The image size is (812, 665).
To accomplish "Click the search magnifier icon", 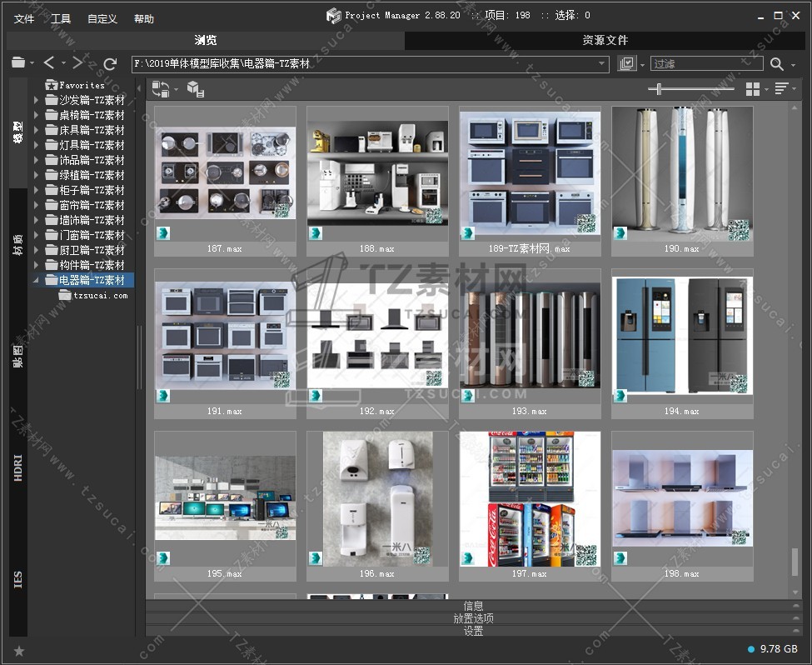I will [776, 64].
